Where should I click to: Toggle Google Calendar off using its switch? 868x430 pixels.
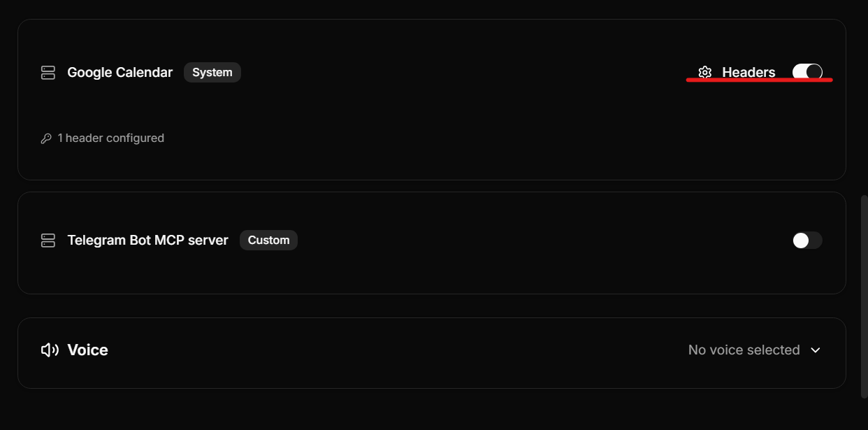[x=809, y=71]
